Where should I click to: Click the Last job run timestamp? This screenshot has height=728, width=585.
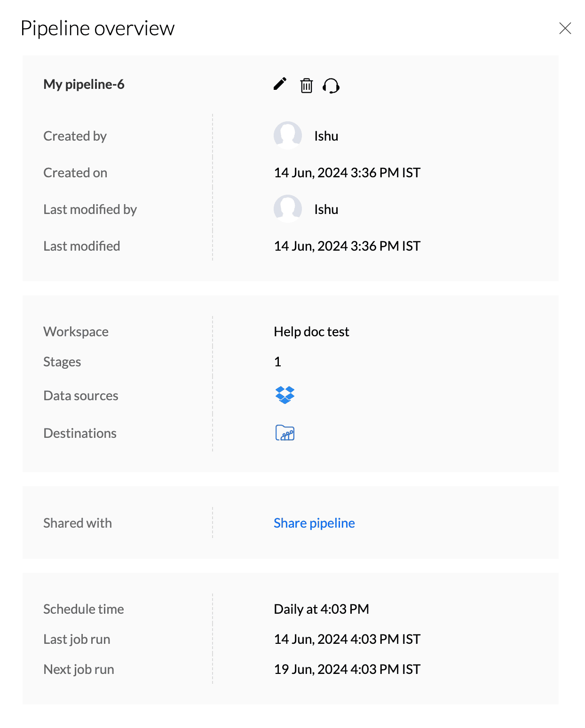coord(347,639)
